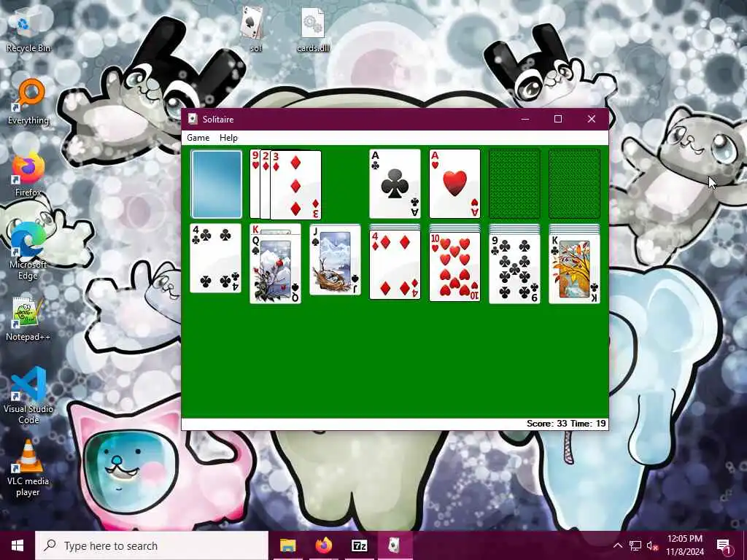
Task: Select the first of the two empty foundation slots
Action: click(x=514, y=184)
